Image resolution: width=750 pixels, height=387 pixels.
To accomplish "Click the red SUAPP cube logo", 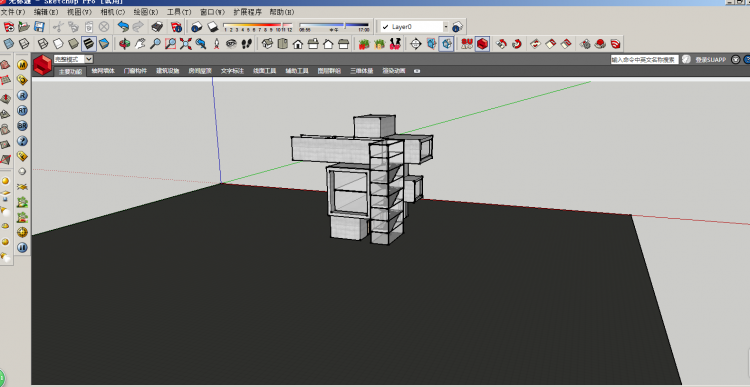I will pyautogui.click(x=42, y=65).
